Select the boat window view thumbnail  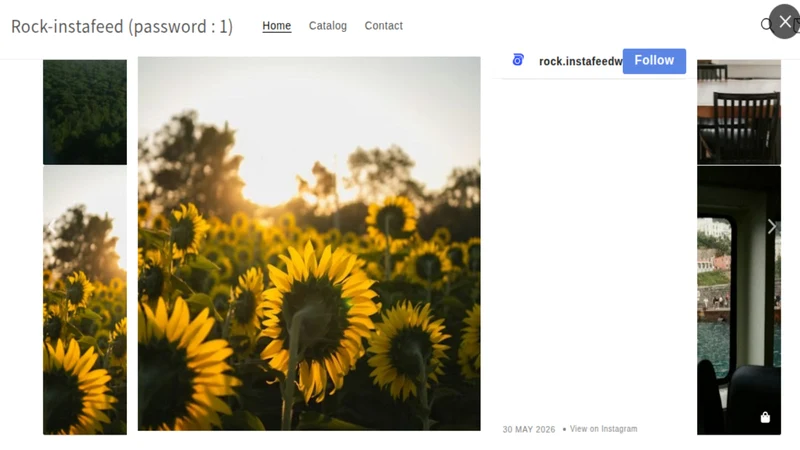(739, 300)
